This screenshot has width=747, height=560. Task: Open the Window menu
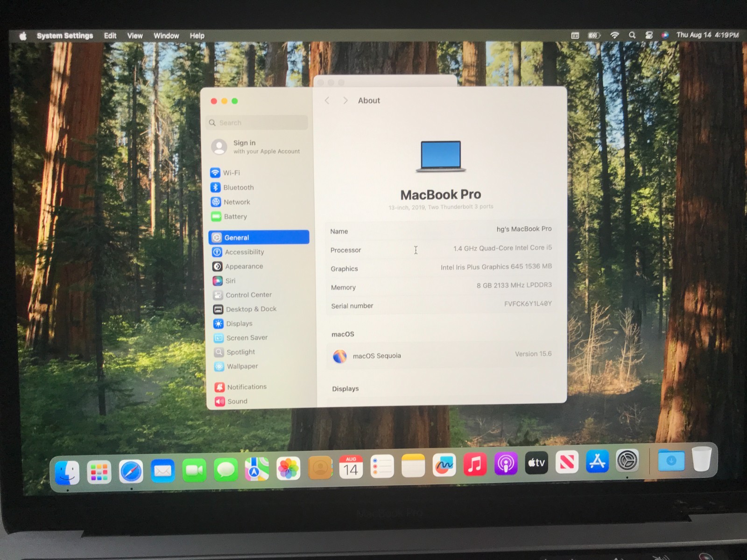point(166,35)
